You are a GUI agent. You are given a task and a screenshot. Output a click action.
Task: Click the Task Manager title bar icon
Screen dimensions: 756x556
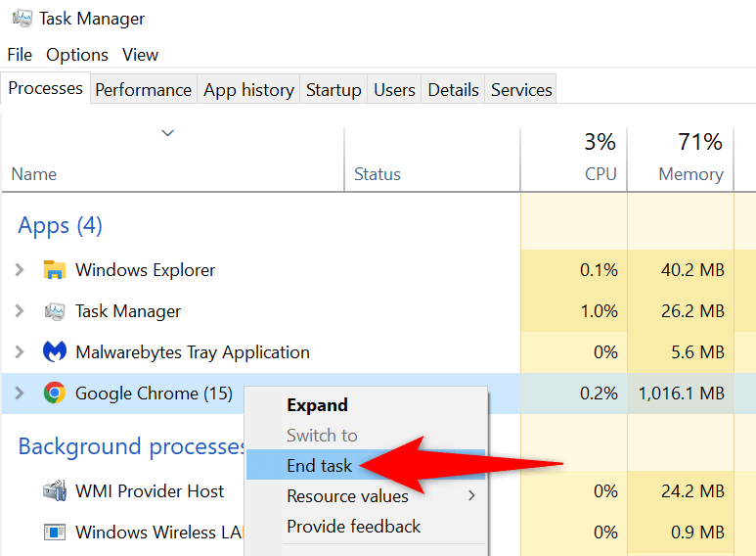[x=22, y=18]
